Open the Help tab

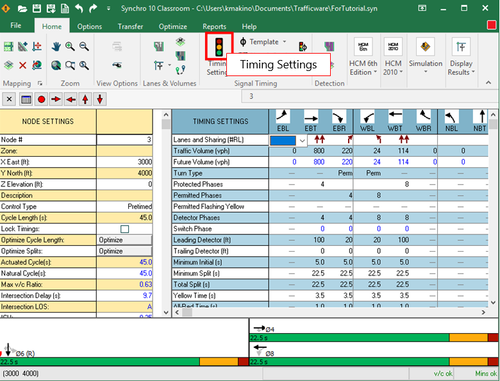tap(249, 26)
